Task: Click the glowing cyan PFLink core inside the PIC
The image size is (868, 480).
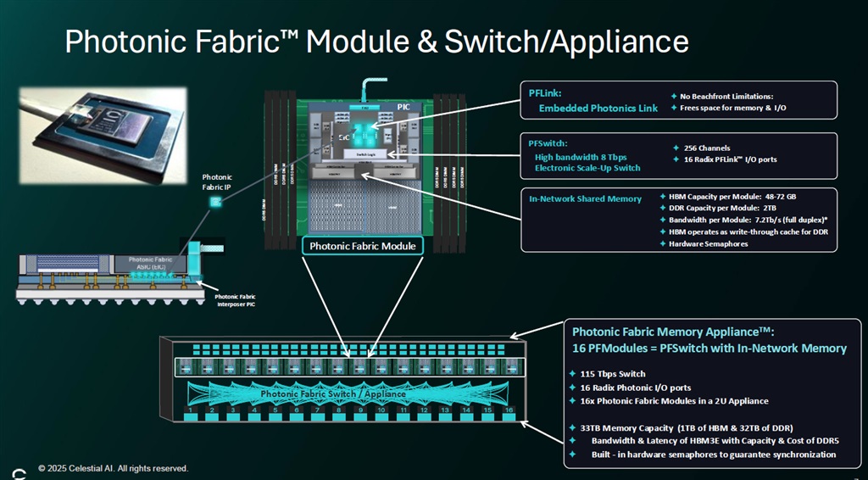Action: [x=364, y=132]
